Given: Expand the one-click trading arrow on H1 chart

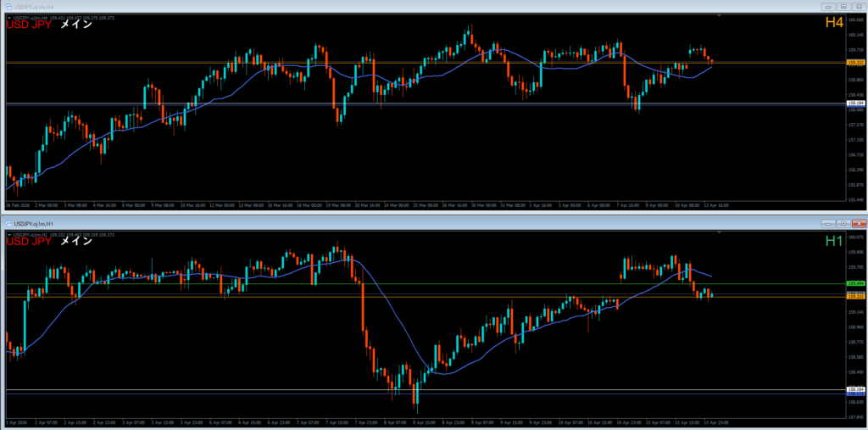Looking at the screenshot, I should point(8,233).
